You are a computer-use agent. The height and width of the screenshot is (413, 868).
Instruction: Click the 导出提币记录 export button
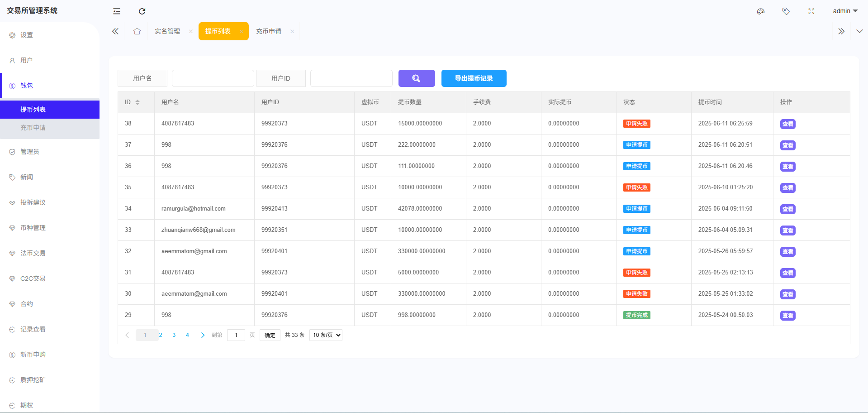pyautogui.click(x=474, y=78)
